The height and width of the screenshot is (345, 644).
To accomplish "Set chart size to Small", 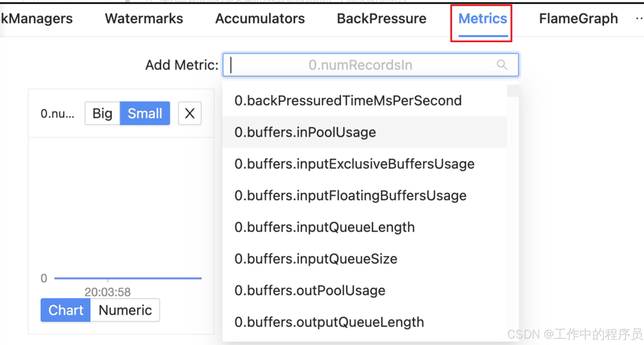I will (145, 113).
